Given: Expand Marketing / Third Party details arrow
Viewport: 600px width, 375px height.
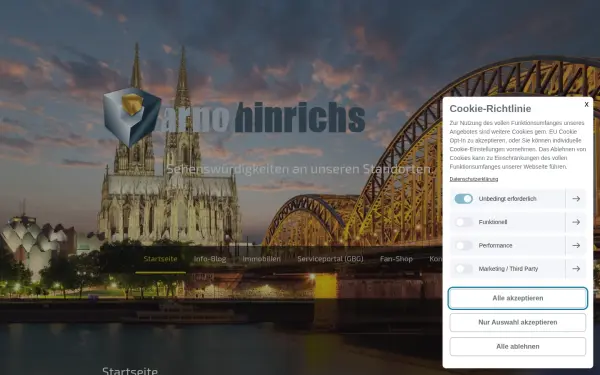Looking at the screenshot, I should (x=576, y=269).
